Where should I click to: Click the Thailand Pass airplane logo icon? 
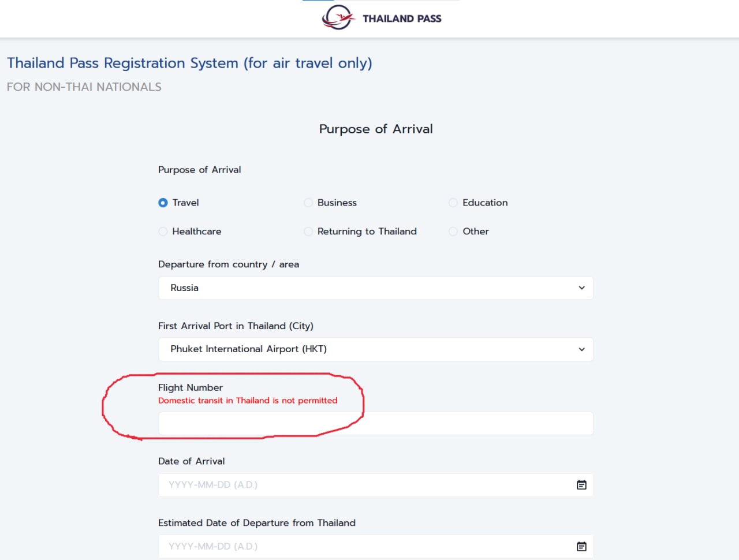coord(338,17)
